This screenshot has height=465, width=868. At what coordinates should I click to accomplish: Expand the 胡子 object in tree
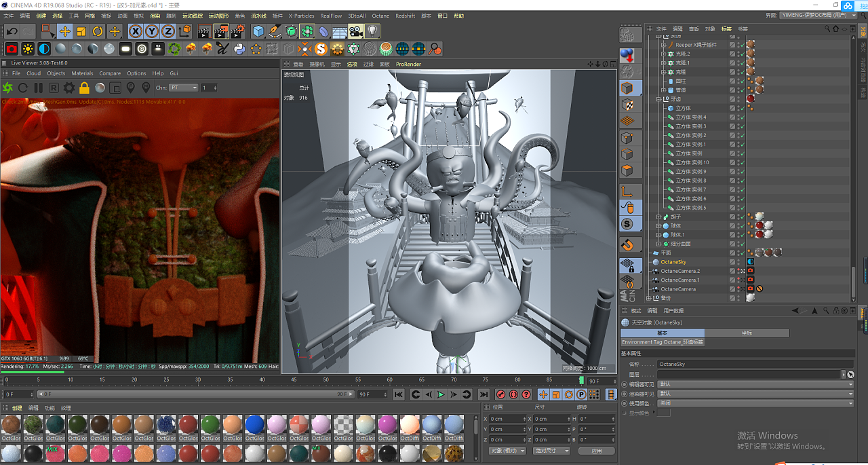(x=658, y=217)
